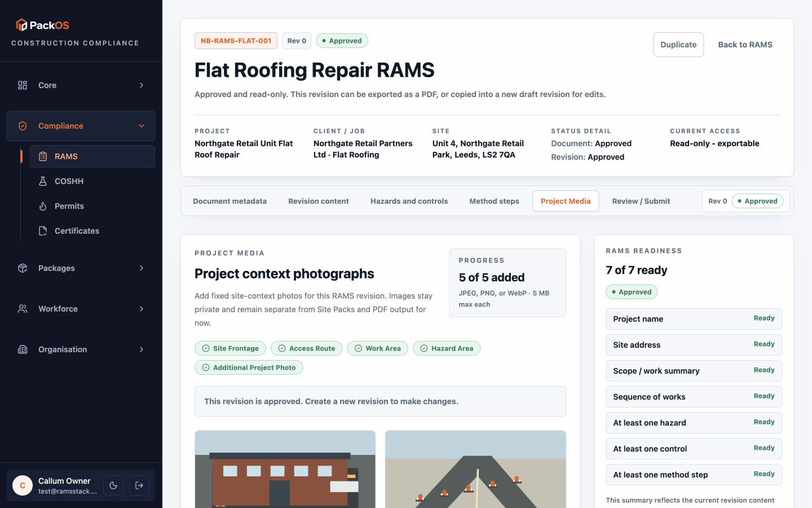Open the Document metadata tab
Image resolution: width=812 pixels, height=508 pixels.
coord(230,201)
